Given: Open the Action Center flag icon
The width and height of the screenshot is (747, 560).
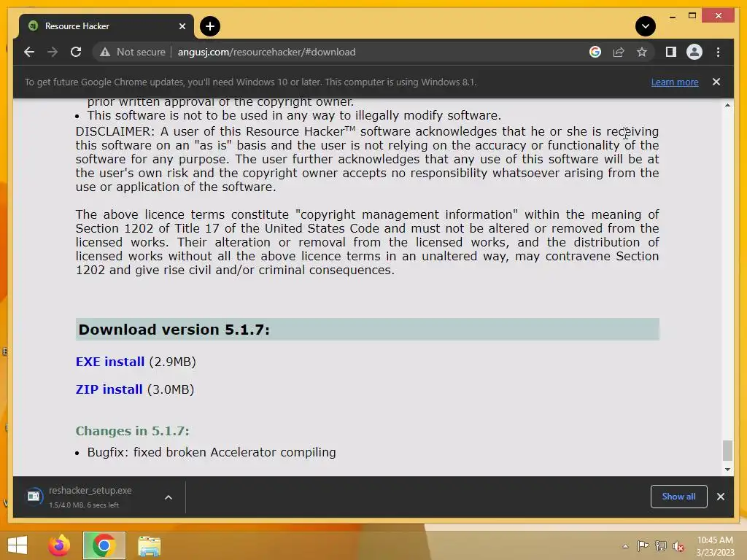Looking at the screenshot, I should [643, 545].
